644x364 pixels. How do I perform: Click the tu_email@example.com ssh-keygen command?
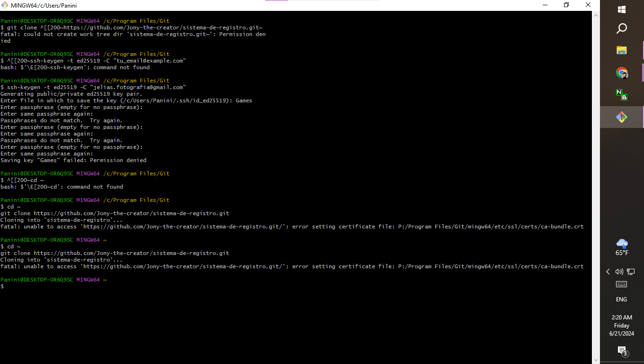(93, 61)
